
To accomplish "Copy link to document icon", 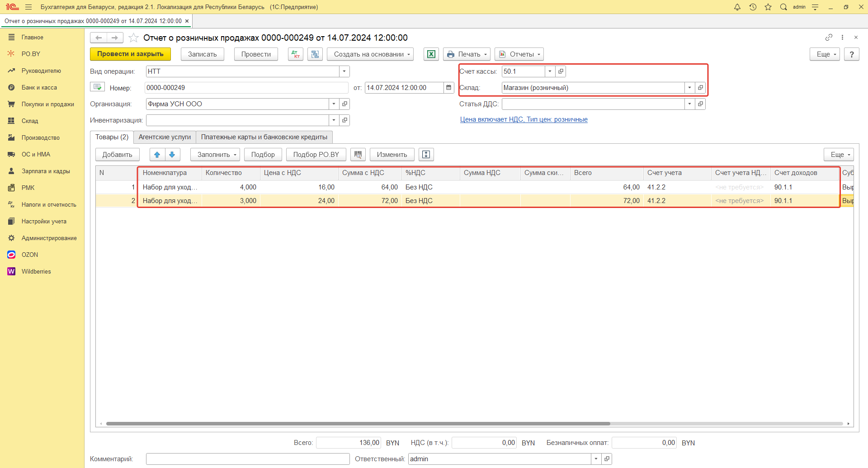I will [829, 37].
